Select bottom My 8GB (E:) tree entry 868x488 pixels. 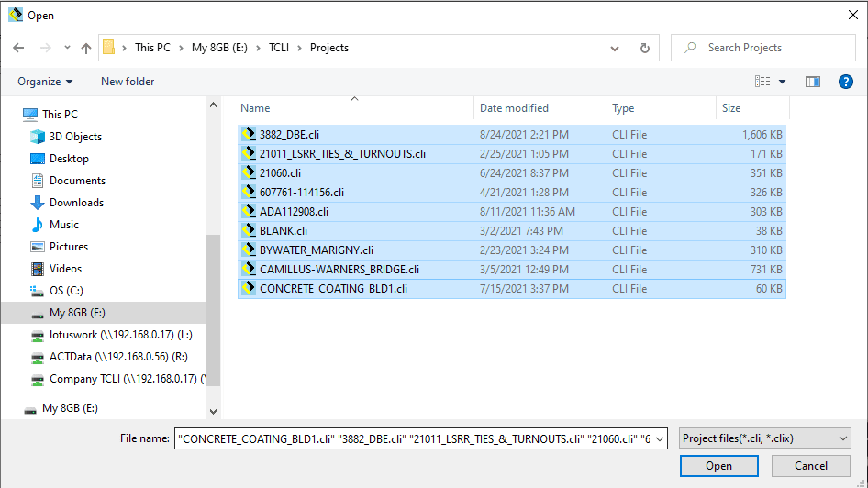(x=70, y=408)
